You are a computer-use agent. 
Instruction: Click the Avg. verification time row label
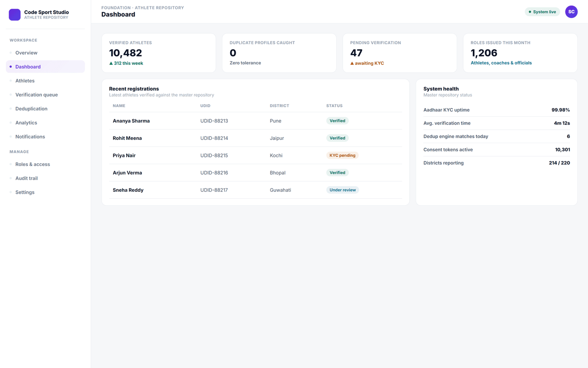point(447,123)
